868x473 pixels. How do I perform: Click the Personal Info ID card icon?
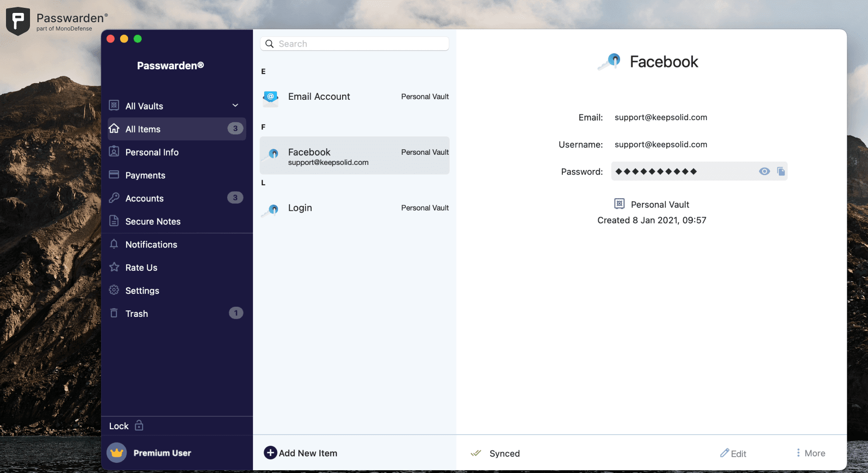[x=114, y=152]
